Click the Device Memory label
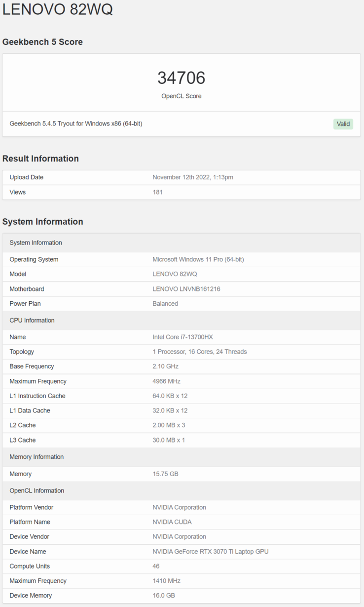Screen dimensions: 364x607 pyautogui.click(x=31, y=596)
